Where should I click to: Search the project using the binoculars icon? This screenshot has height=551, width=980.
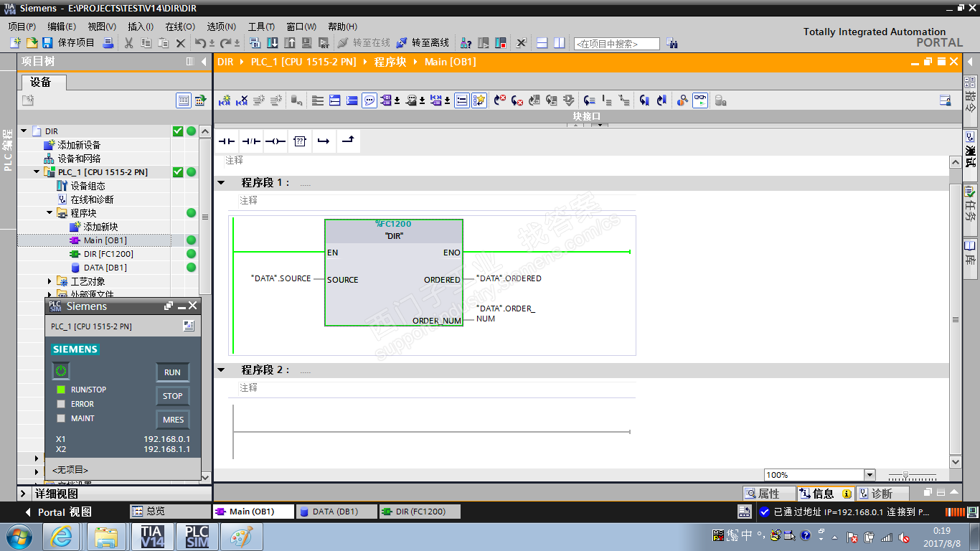click(672, 43)
